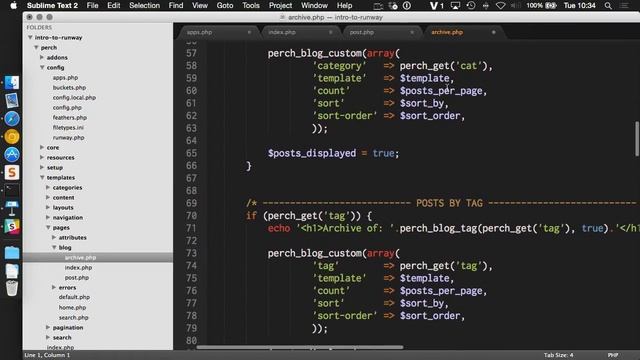
Task: Click the Wi-Fi status icon
Action: (500, 5)
